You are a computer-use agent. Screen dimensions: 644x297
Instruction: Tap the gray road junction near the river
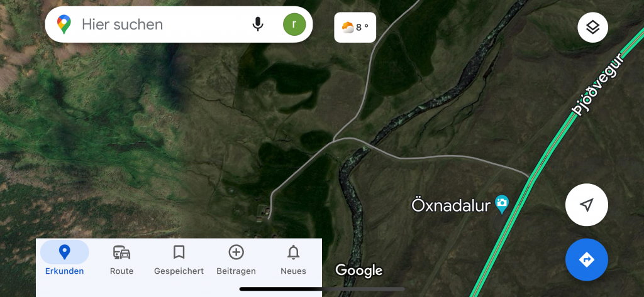333,141
